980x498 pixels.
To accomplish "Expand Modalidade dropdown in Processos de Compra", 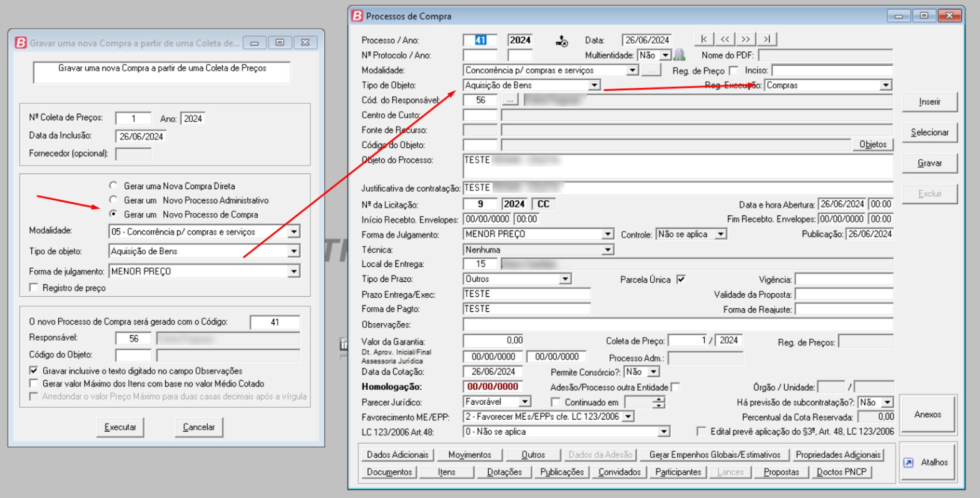I will click(632, 70).
